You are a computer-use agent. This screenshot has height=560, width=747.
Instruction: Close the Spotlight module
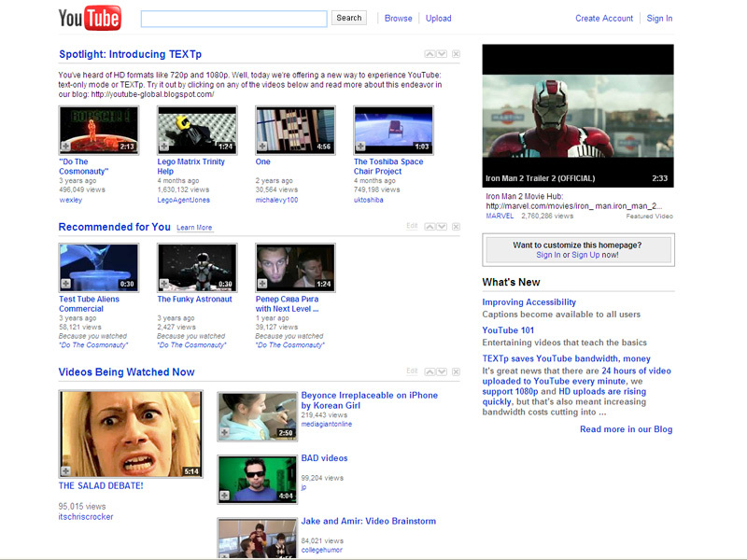(456, 54)
